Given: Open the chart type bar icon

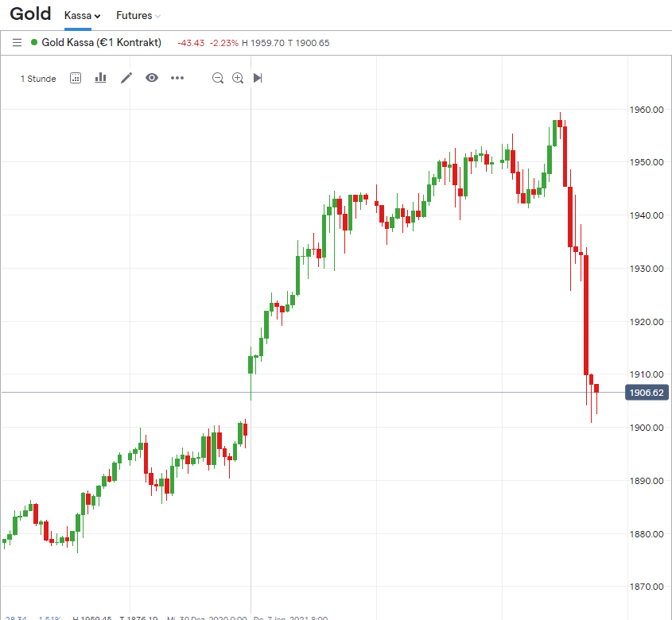Looking at the screenshot, I should 101,78.
